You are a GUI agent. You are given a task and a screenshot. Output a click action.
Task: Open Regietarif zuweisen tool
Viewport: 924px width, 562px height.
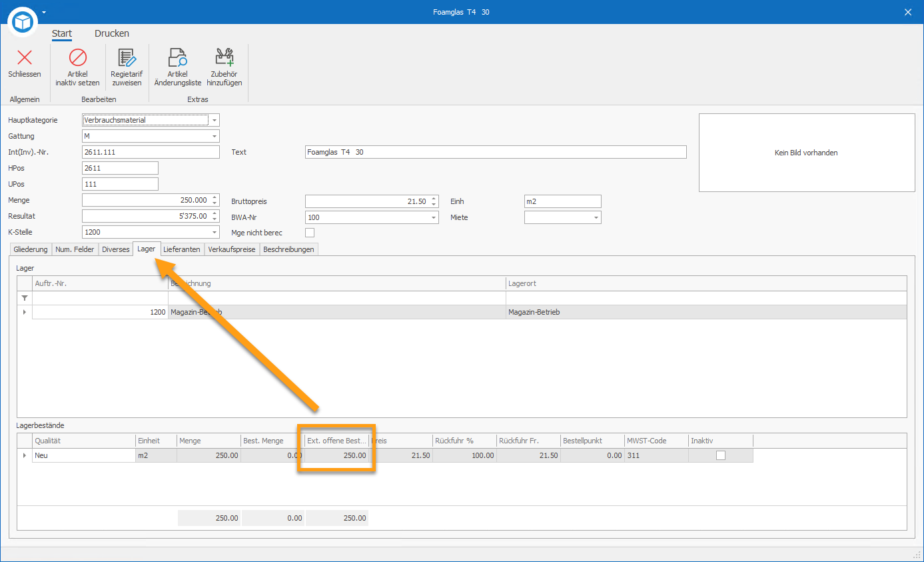click(127, 67)
